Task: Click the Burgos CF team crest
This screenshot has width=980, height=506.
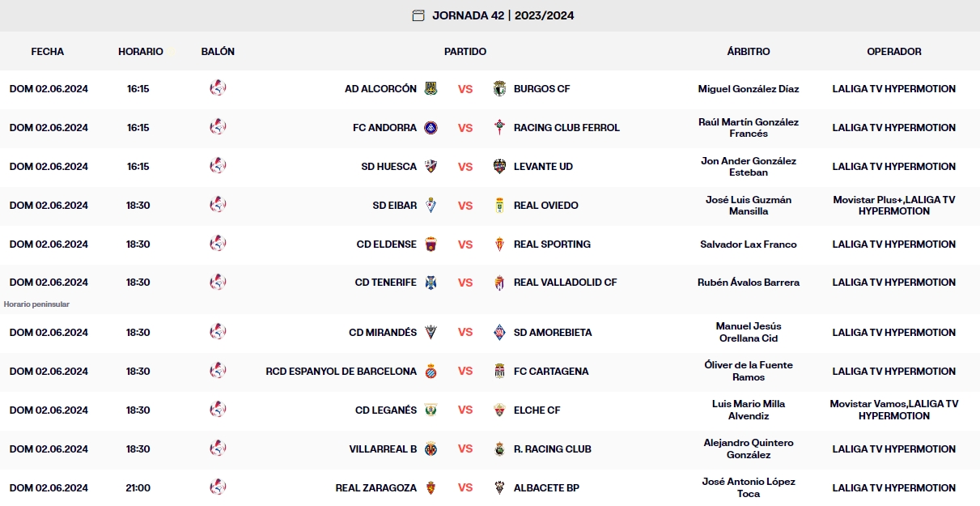Action: 499,89
